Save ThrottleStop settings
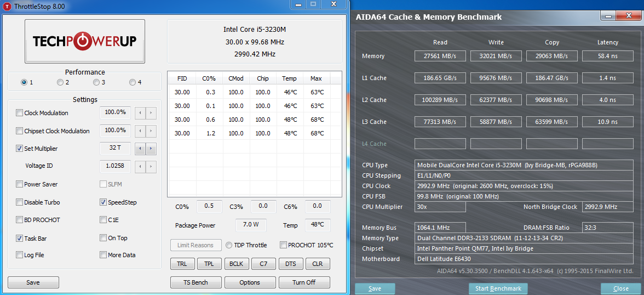The width and height of the screenshot is (644, 295). [33, 282]
